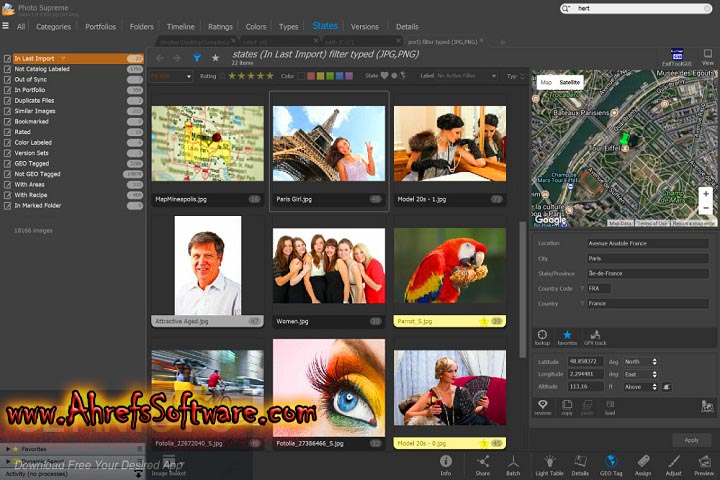Click the View icon top right
Screen dimensions: 720x480
(708, 57)
